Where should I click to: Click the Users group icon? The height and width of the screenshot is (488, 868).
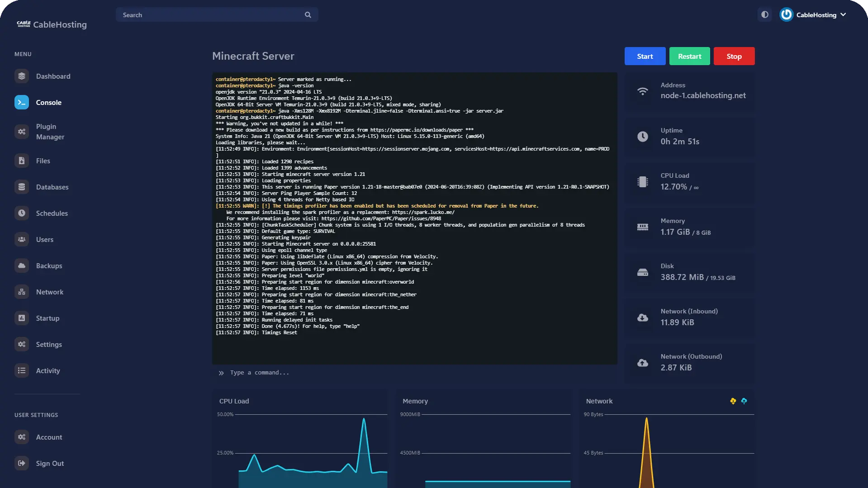click(22, 239)
